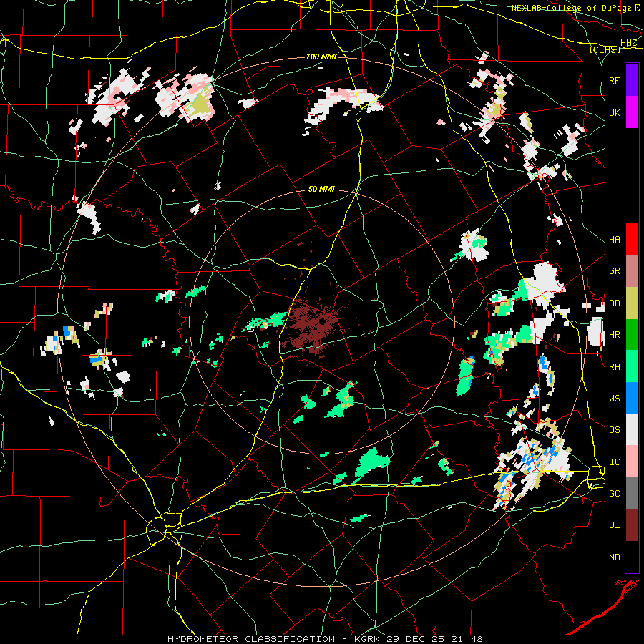Click the BI legend label

[x=614, y=525]
